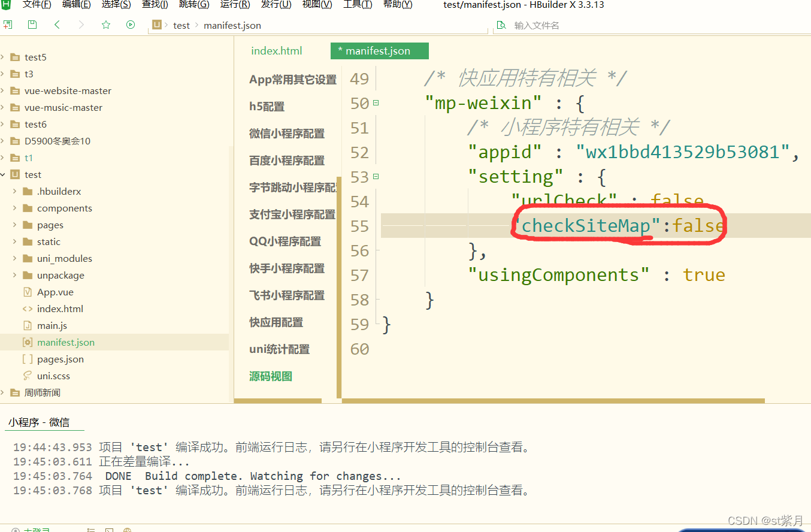Image resolution: width=811 pixels, height=532 pixels.
Task: Click the main.js file icon
Action: point(27,325)
